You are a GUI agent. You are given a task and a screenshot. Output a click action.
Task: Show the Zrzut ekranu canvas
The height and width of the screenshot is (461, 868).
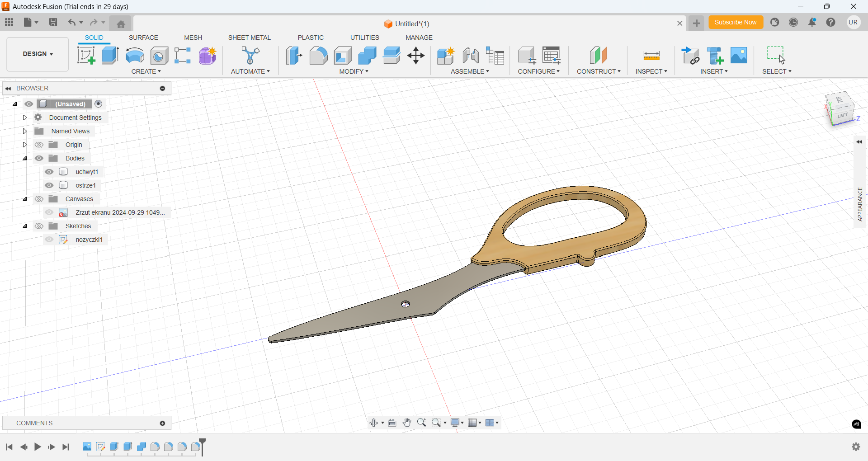(x=49, y=212)
